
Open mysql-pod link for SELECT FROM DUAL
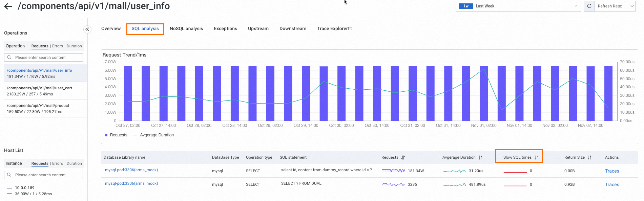tap(131, 183)
